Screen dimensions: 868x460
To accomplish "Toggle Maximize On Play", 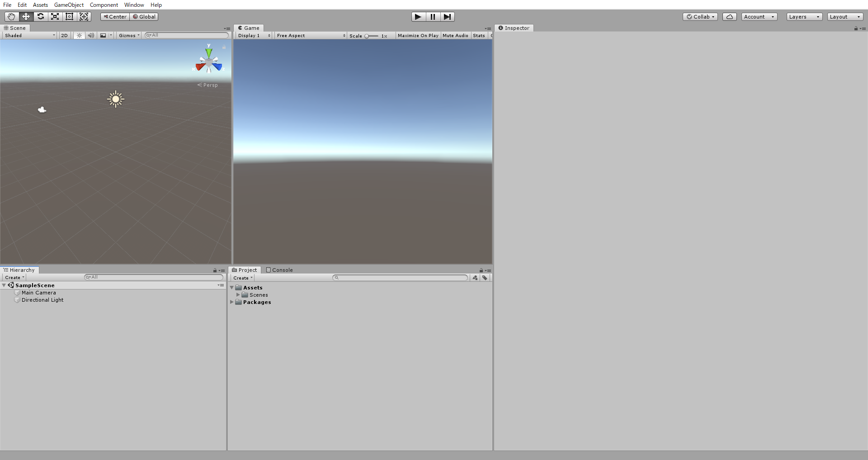I will [418, 35].
